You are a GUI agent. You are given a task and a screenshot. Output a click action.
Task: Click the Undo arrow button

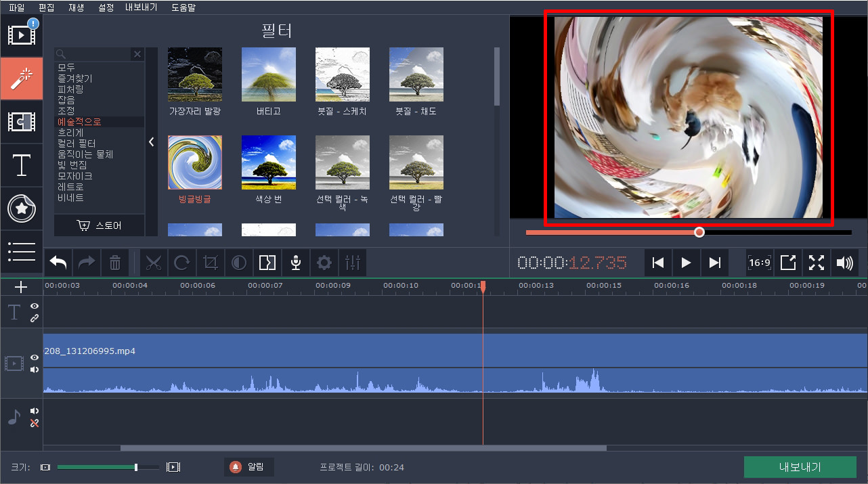click(59, 263)
